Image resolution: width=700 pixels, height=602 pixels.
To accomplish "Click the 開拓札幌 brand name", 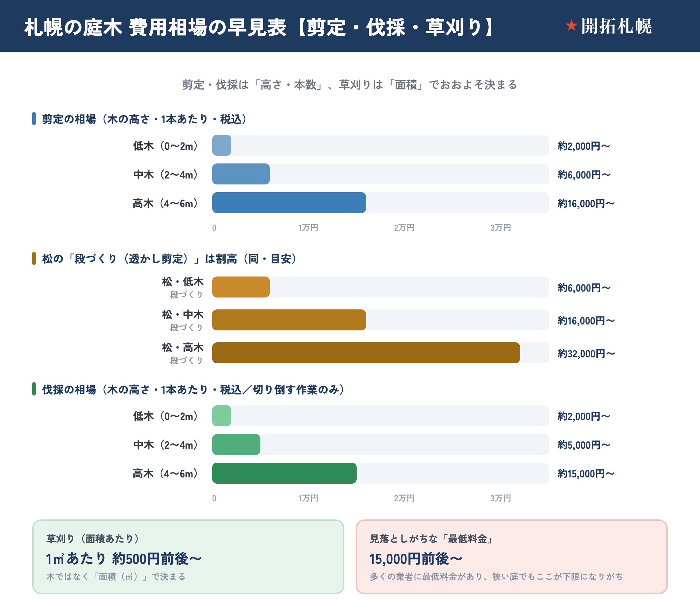I will pyautogui.click(x=616, y=26).
